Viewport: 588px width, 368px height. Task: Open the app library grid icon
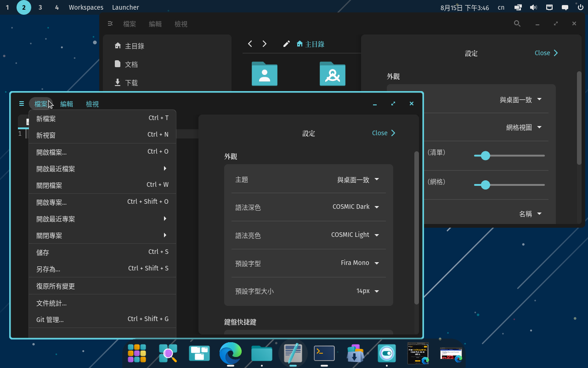(x=137, y=353)
